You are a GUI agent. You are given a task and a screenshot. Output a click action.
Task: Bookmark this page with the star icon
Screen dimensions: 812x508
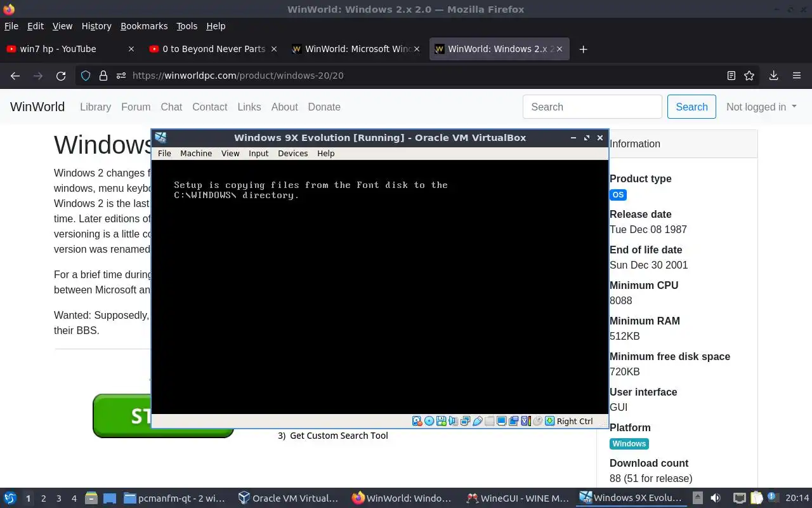[749, 76]
